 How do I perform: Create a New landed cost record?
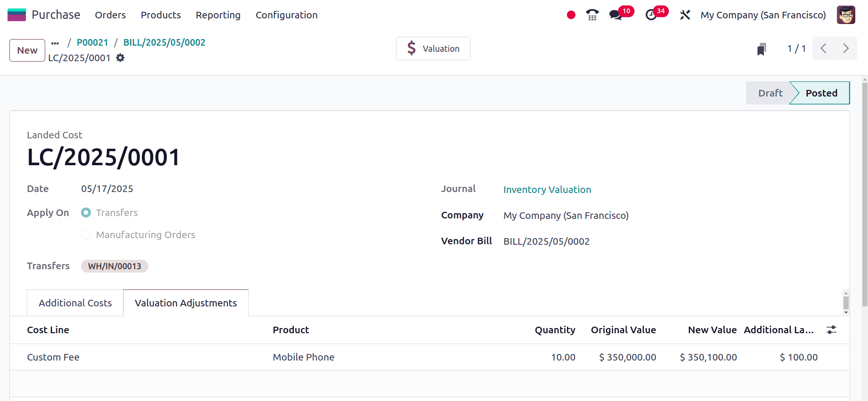[27, 50]
